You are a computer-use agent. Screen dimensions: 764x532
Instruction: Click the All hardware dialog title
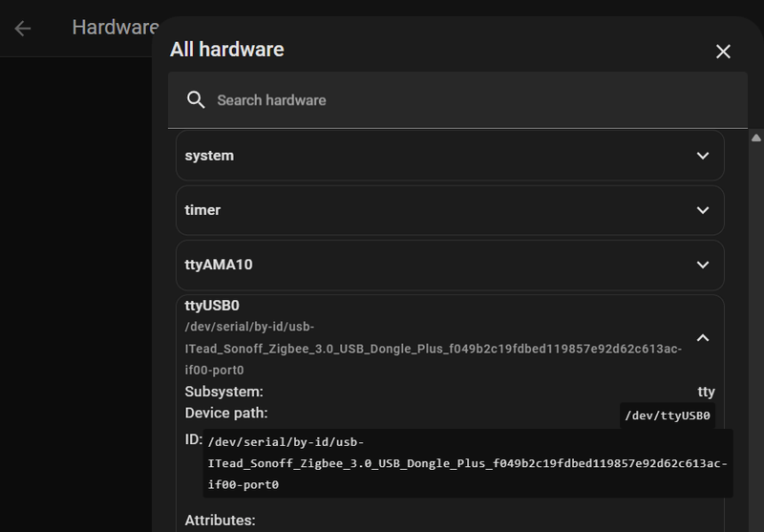tap(226, 50)
